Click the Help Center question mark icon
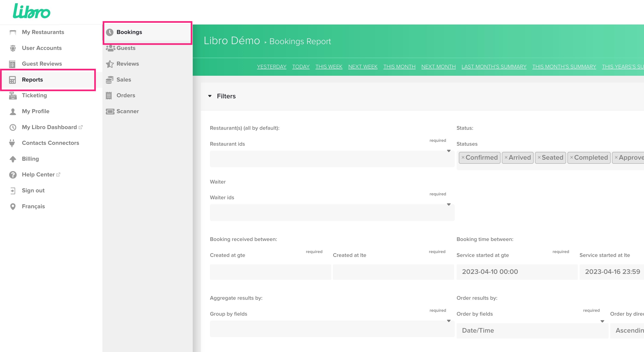Image resolution: width=644 pixels, height=352 pixels. click(x=13, y=175)
